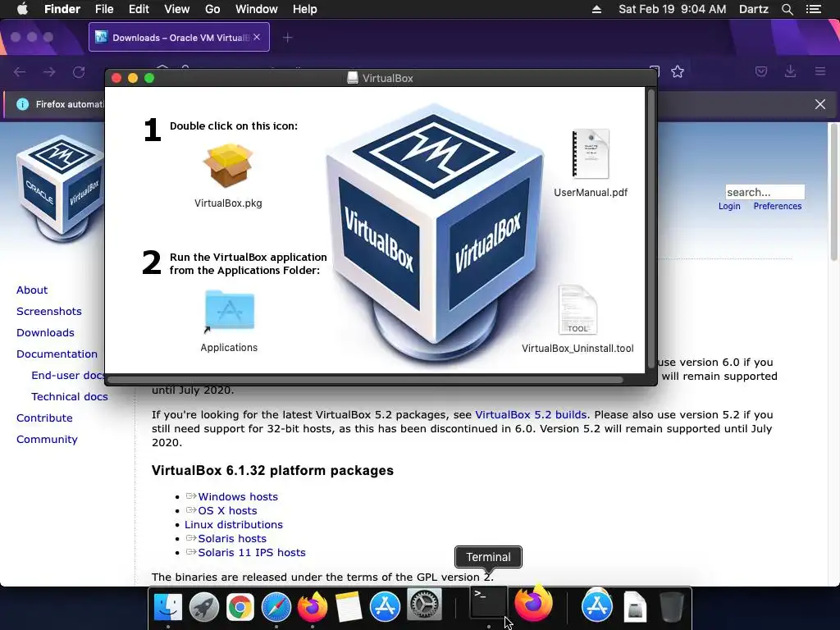The height and width of the screenshot is (630, 840).
Task: Open App Store icon left of System Preferences
Action: tap(385, 606)
